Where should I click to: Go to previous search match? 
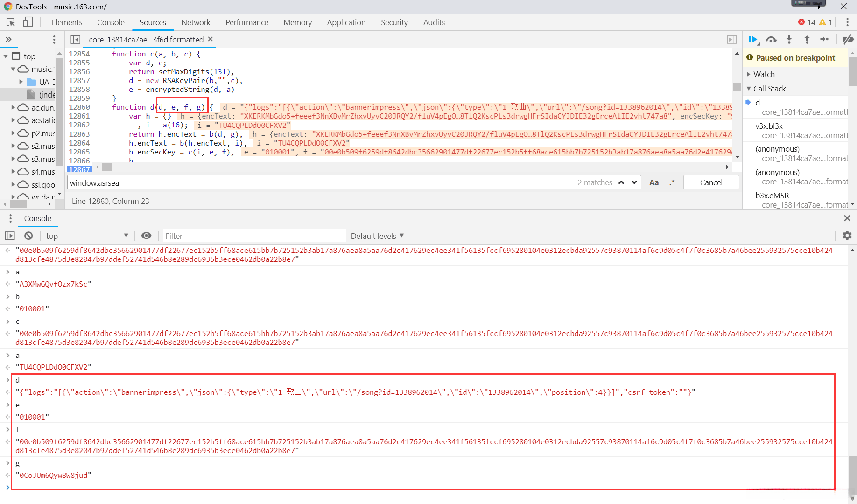[x=621, y=182]
